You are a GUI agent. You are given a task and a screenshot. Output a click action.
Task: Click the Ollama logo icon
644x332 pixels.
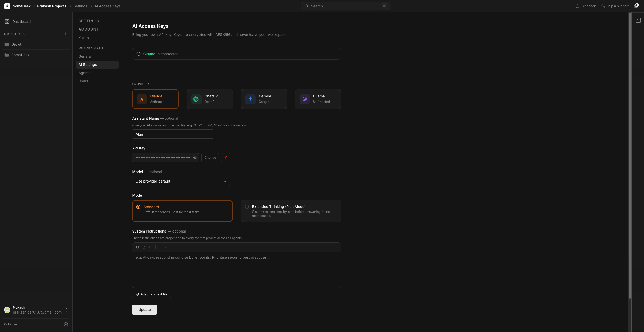tap(304, 99)
